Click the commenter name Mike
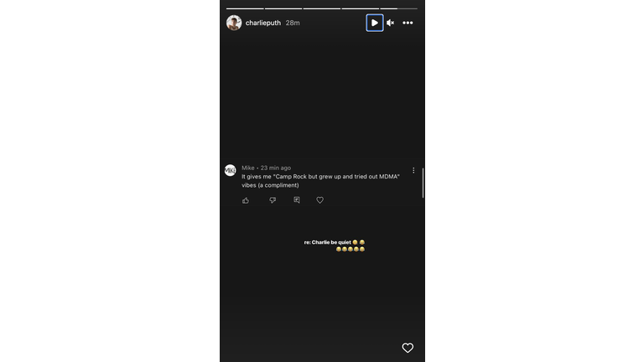The height and width of the screenshot is (362, 644). pyautogui.click(x=247, y=168)
